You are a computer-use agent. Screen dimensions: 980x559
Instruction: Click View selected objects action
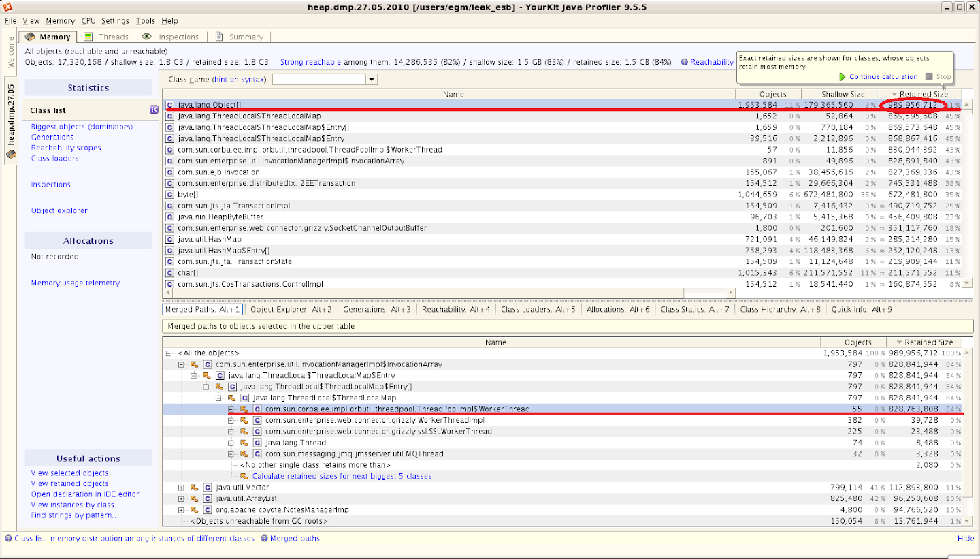69,473
